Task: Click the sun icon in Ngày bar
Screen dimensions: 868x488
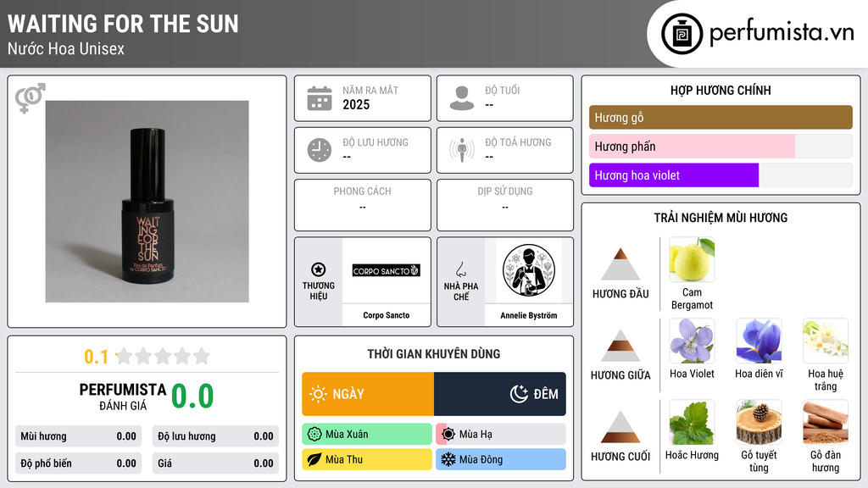Action: (x=319, y=394)
